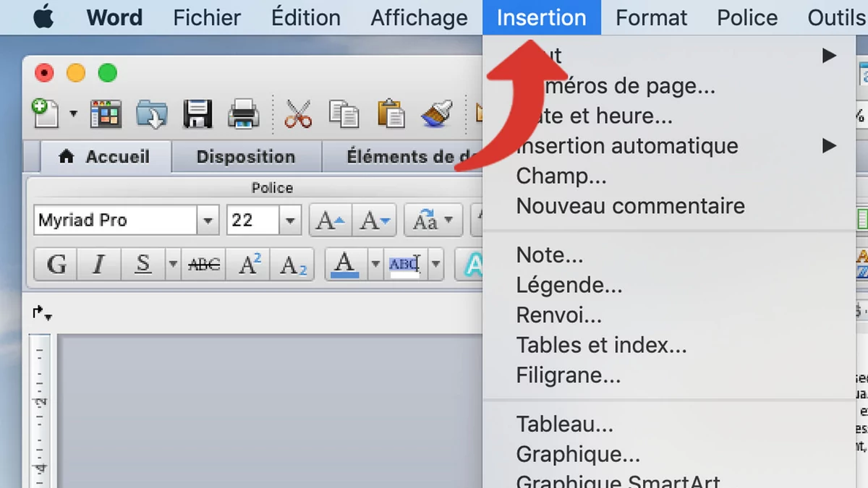
Task: Click the open folder icon
Action: click(x=152, y=114)
